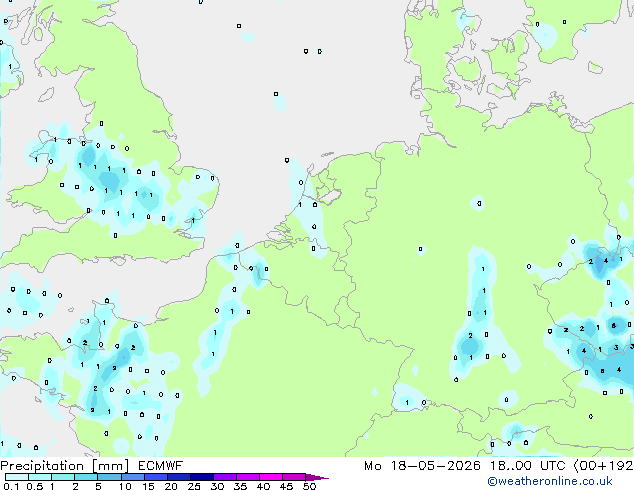Viewport: 634px width, 490px height.
Task: Click the '35' legend scale label
Action: click(240, 486)
